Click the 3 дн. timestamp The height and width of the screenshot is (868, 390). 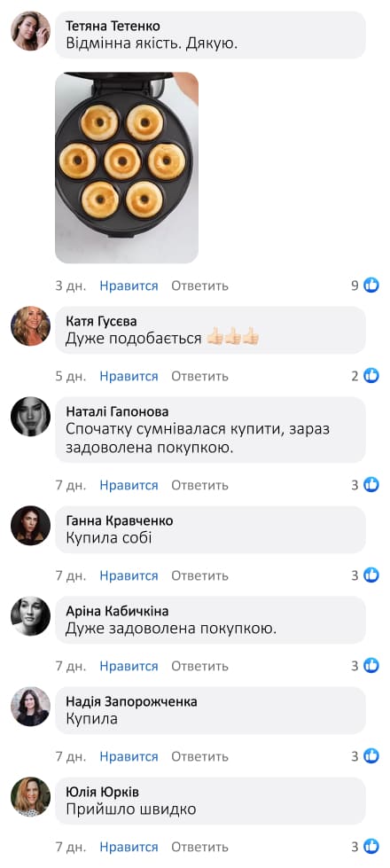pyautogui.click(x=71, y=286)
